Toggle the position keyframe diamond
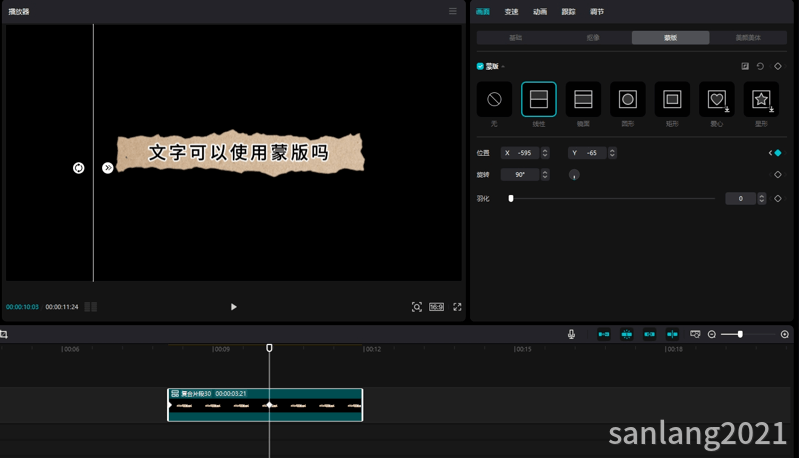Image resolution: width=799 pixels, height=458 pixels. click(778, 153)
